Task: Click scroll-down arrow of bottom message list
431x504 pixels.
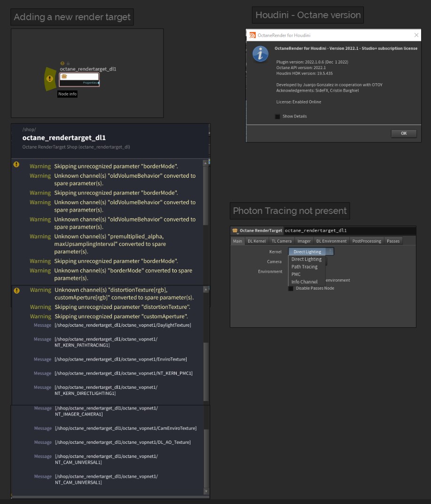Action: click(206, 491)
